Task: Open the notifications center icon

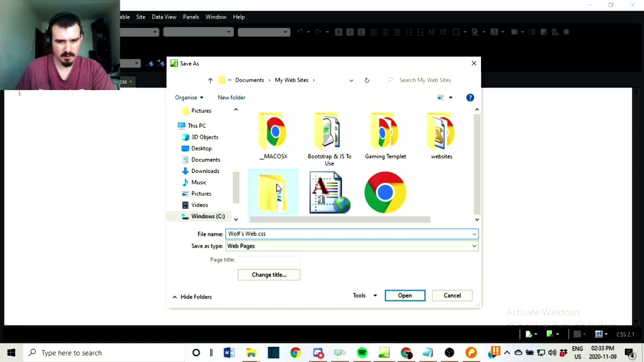Action: 629,353
